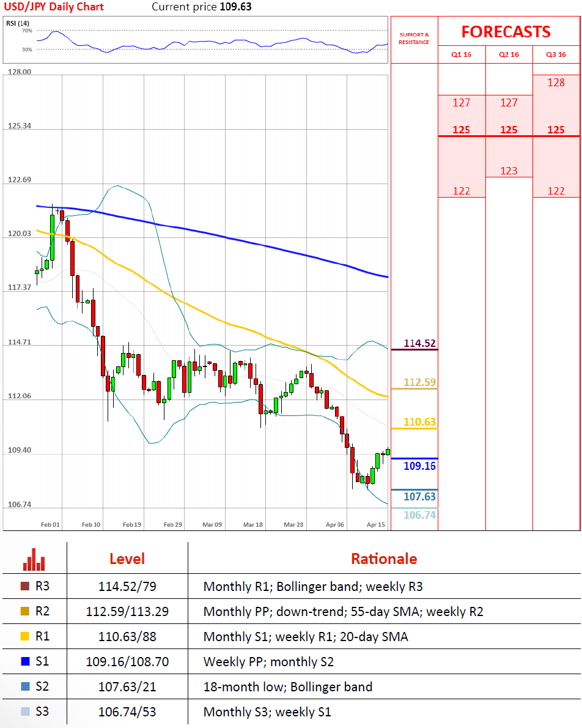The width and height of the screenshot is (582, 728).
Task: Click the Mar 09 date axis label
Action: [x=212, y=525]
